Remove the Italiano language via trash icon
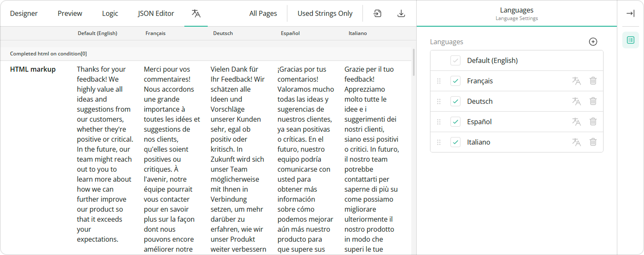Image resolution: width=644 pixels, height=255 pixels. [x=593, y=142]
